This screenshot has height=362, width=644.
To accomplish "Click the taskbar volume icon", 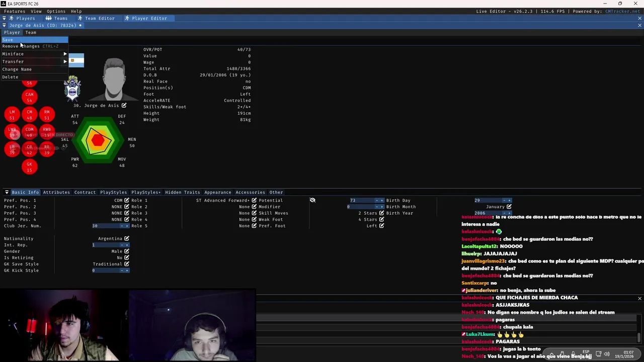I will coord(606,354).
